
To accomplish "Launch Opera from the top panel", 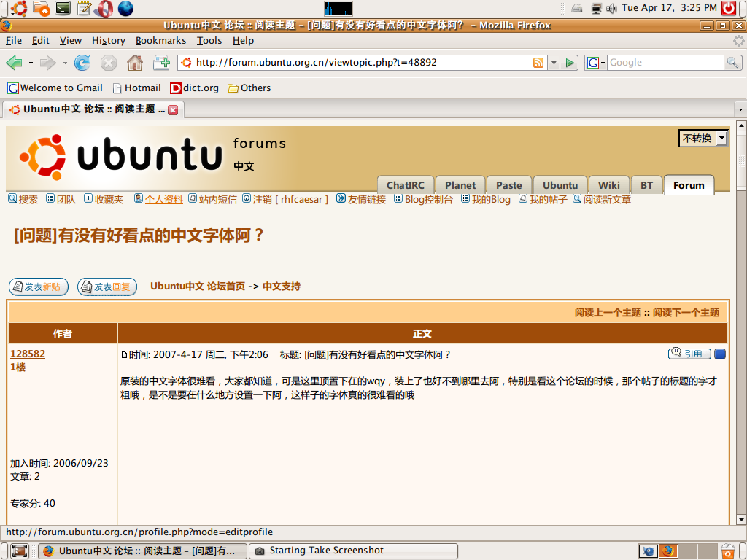I will point(104,8).
